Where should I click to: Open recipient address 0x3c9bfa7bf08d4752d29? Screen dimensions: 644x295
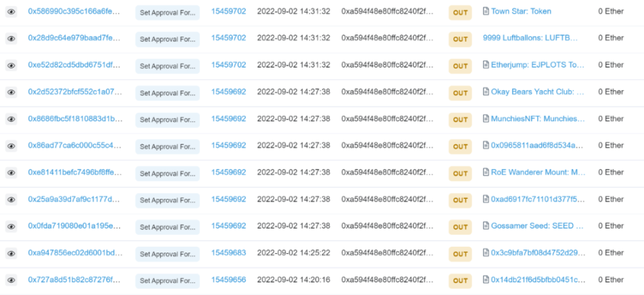pyautogui.click(x=538, y=253)
